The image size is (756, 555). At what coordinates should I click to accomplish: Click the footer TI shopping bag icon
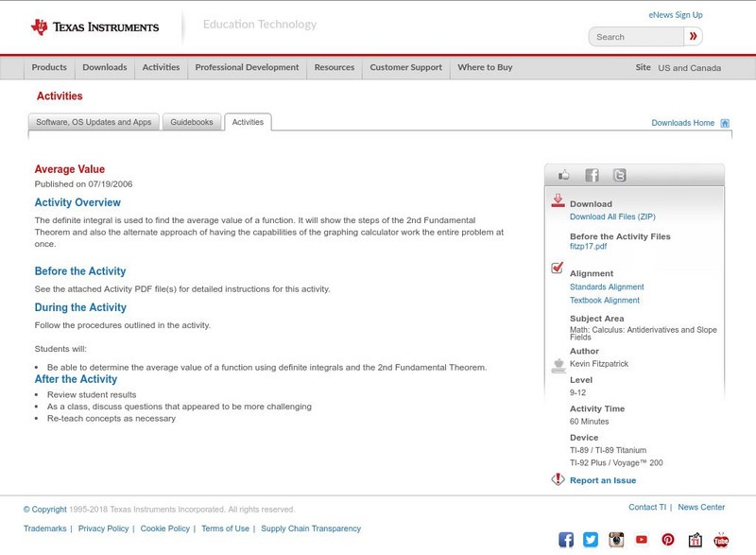(x=695, y=540)
